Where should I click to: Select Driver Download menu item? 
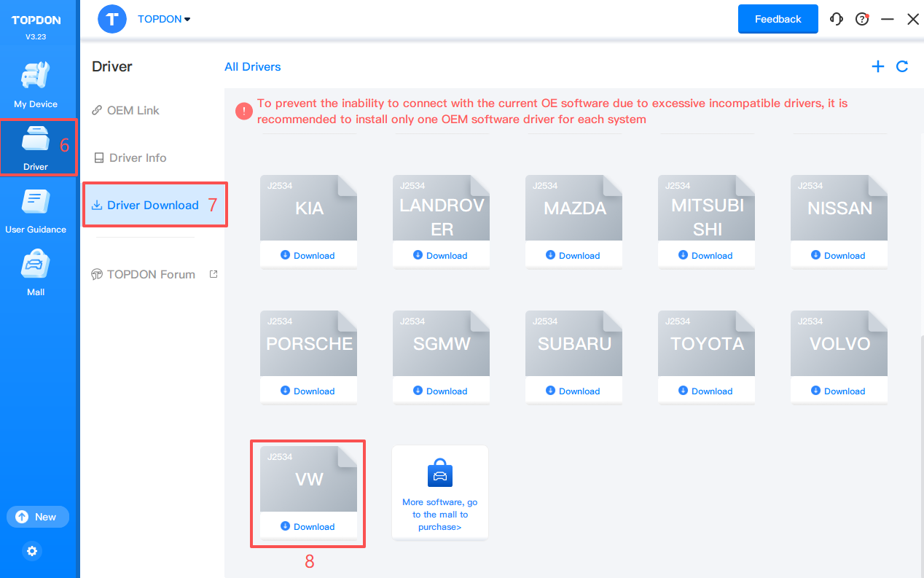click(x=152, y=206)
